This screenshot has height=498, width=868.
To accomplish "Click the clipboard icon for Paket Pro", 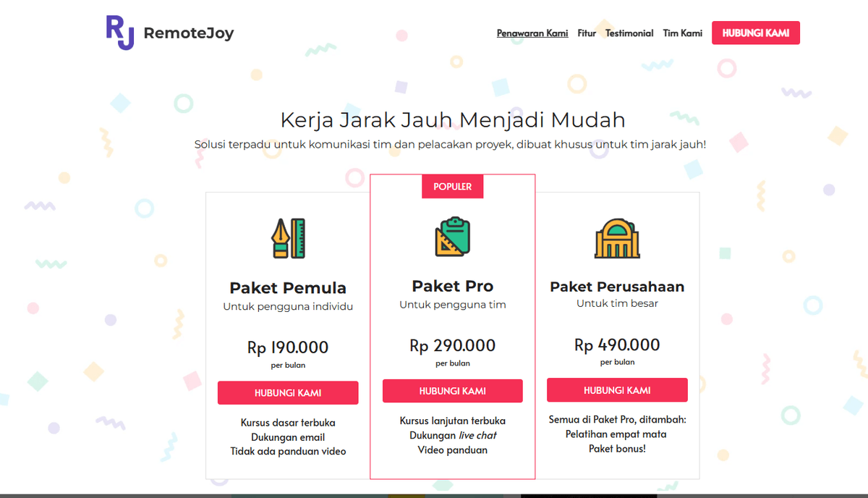I will [x=452, y=236].
